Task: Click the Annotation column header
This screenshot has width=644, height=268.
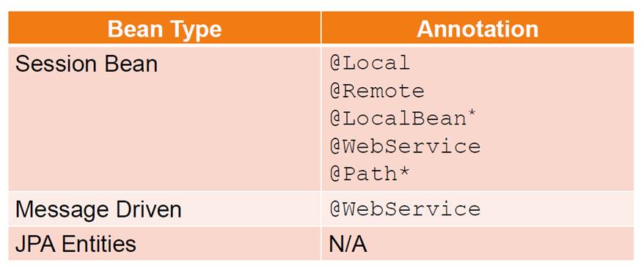Action: [477, 27]
